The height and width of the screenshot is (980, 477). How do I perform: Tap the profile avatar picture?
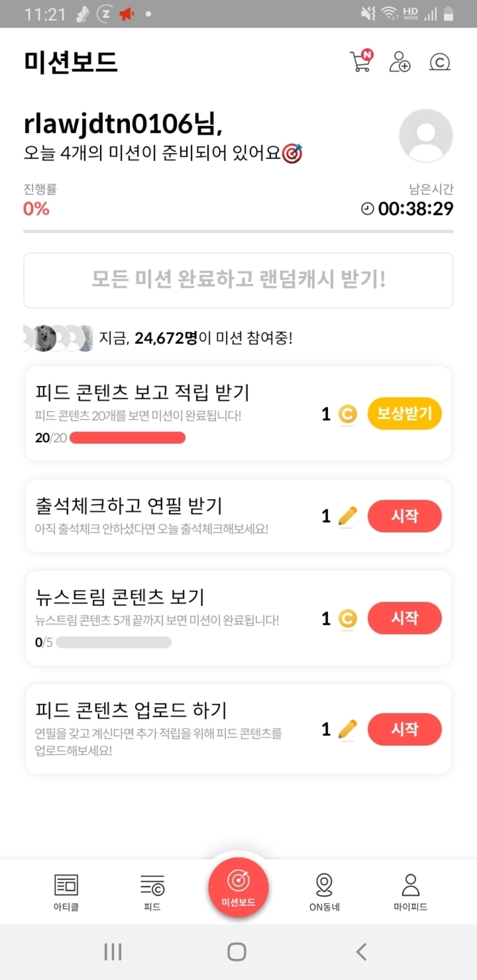coord(426,136)
